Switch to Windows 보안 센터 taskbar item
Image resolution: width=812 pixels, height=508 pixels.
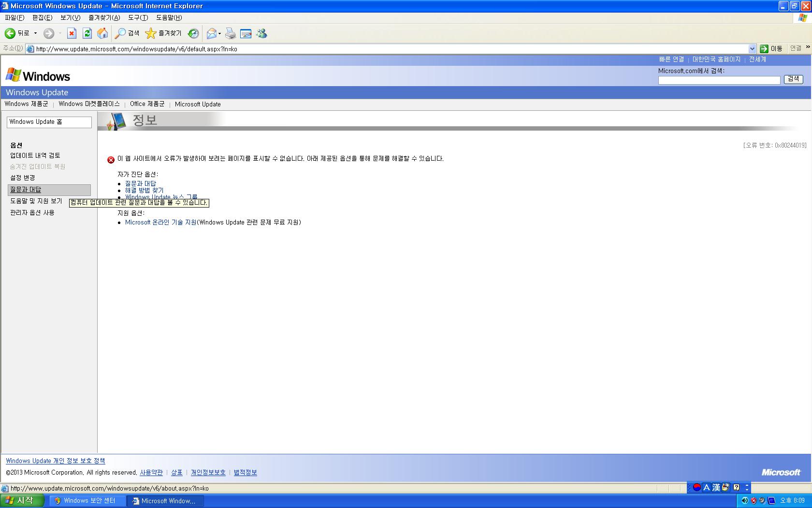pyautogui.click(x=87, y=501)
